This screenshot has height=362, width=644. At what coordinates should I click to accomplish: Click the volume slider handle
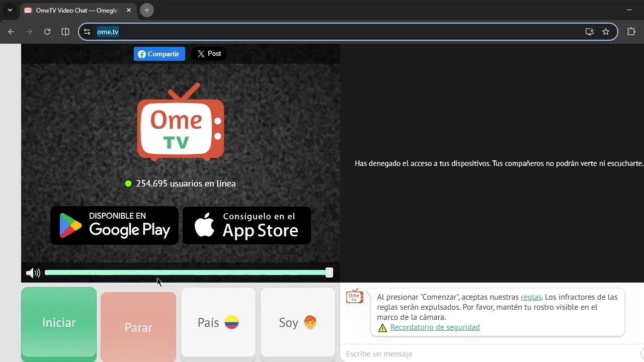tap(329, 273)
